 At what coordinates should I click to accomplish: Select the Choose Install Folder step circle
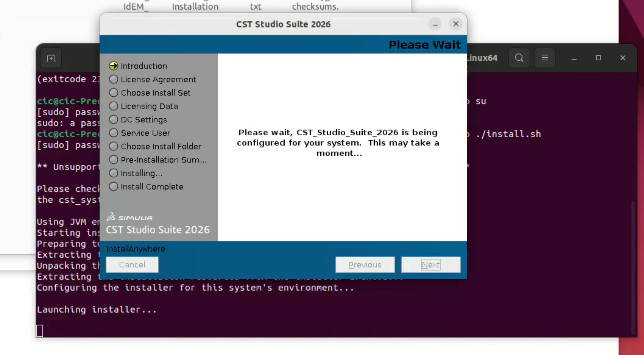(114, 146)
